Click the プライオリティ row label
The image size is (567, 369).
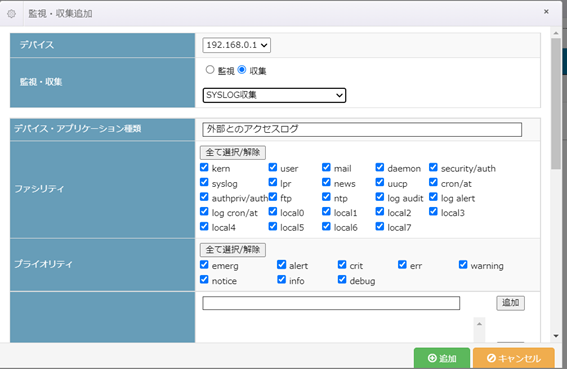(x=43, y=264)
